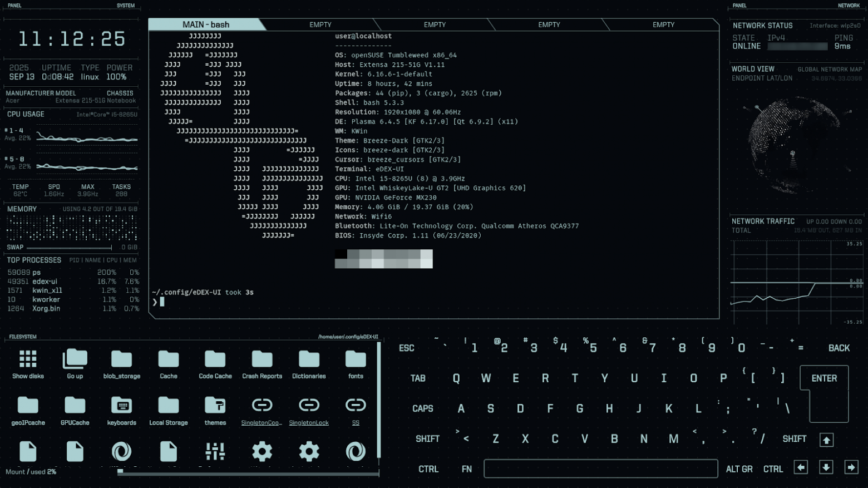Switch to the MAIN - bash tab
This screenshot has width=868, height=488.
point(206,24)
